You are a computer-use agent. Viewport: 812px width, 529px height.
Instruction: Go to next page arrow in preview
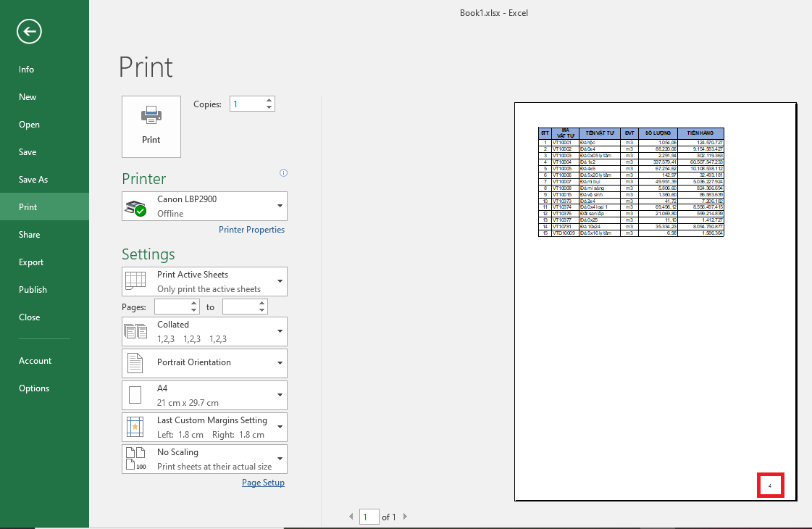pyautogui.click(x=405, y=517)
